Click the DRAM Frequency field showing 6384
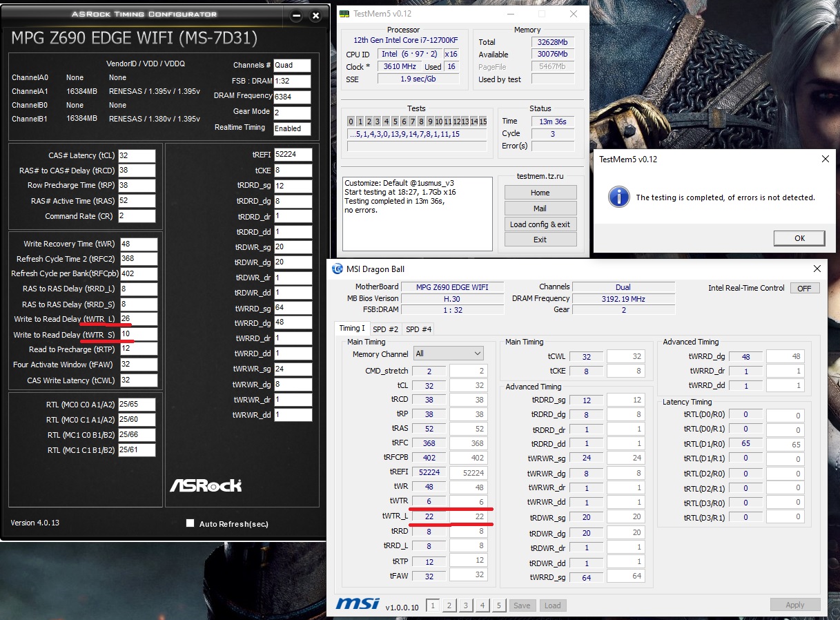 tap(292, 97)
